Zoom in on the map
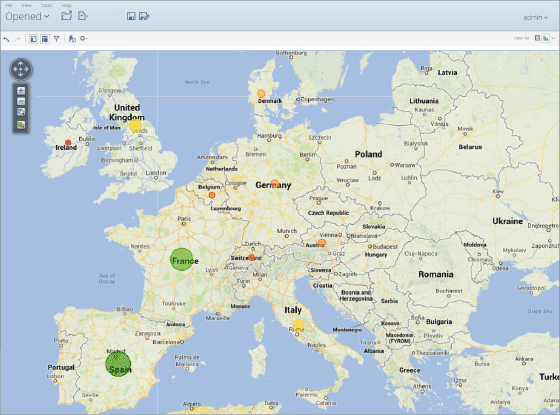This screenshot has width=560, height=415. pyautogui.click(x=21, y=91)
